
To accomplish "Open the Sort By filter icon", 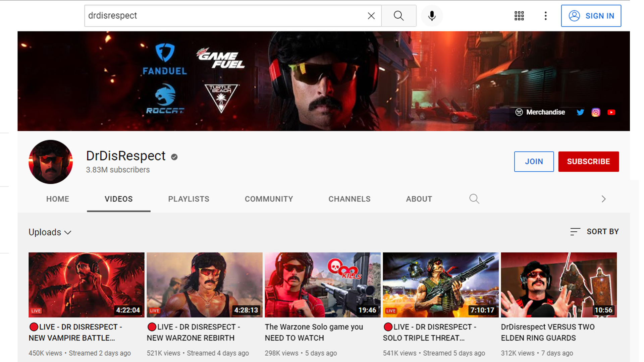I will 575,232.
